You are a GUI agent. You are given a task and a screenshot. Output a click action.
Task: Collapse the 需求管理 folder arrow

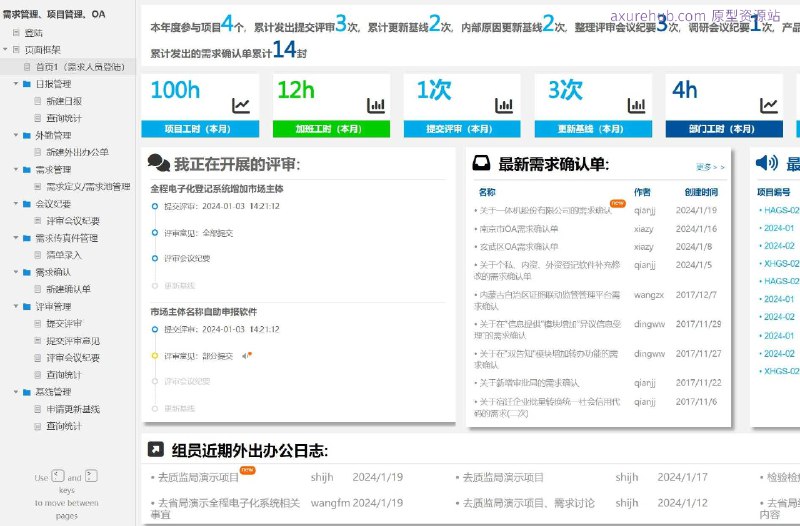pyautogui.click(x=16, y=169)
